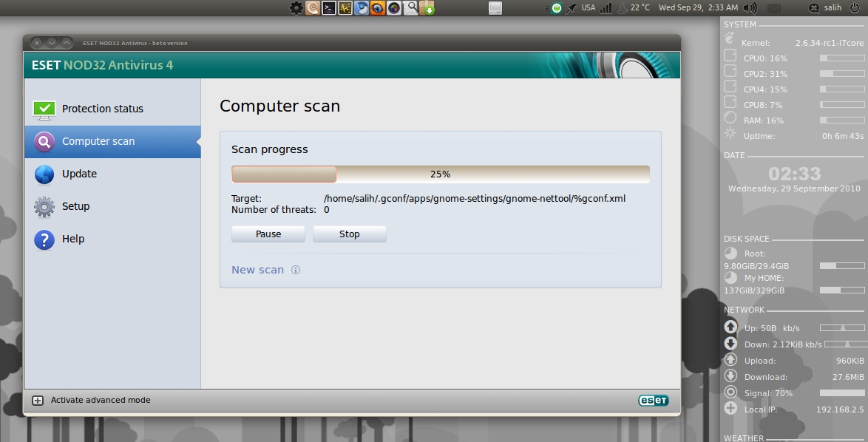Click the mail envelope indicator icon
Viewport: 868px width, 442px height.
click(x=774, y=8)
